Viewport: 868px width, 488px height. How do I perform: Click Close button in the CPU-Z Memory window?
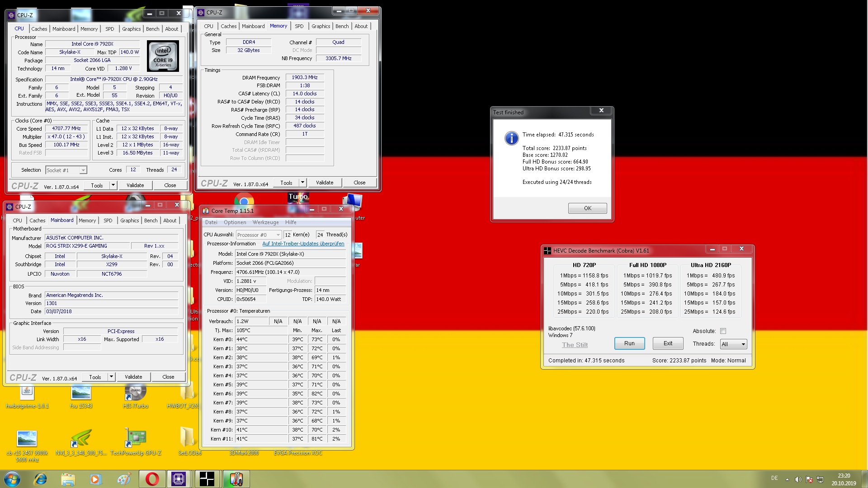(359, 183)
